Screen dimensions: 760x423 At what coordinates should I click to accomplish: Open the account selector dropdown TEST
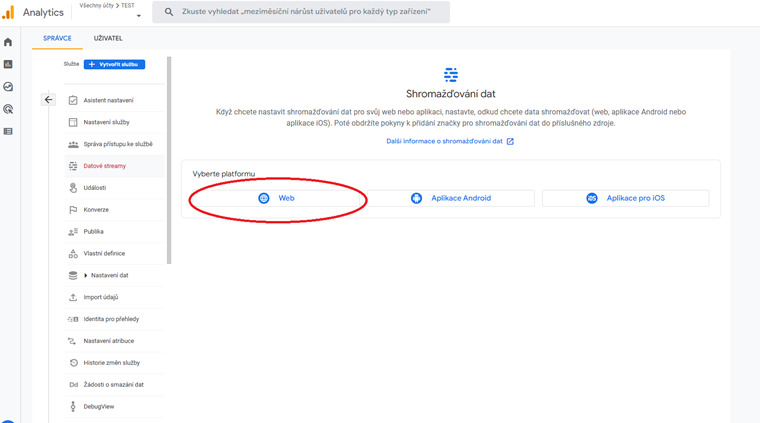point(110,11)
